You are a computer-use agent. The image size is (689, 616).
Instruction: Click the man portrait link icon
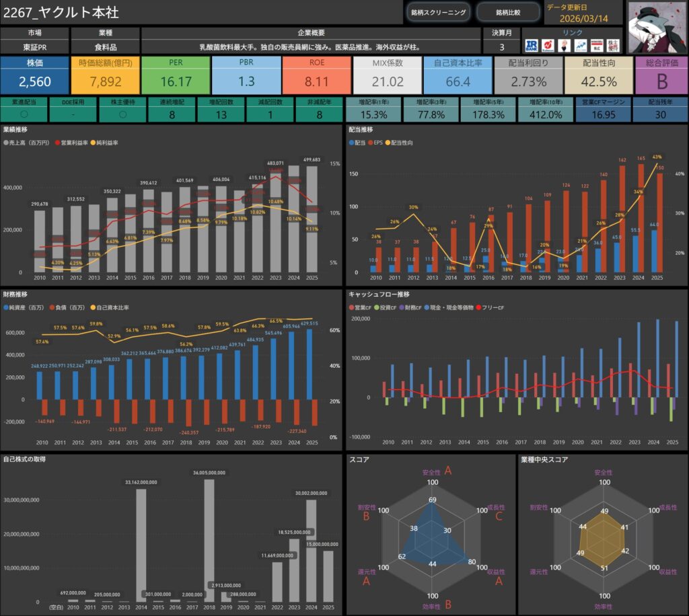563,45
